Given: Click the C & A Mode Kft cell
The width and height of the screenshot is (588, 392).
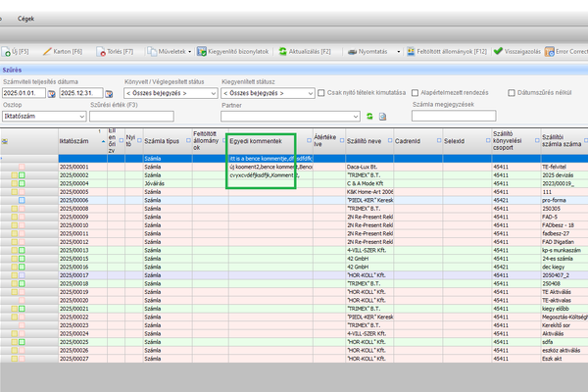Looking at the screenshot, I should 369,183.
